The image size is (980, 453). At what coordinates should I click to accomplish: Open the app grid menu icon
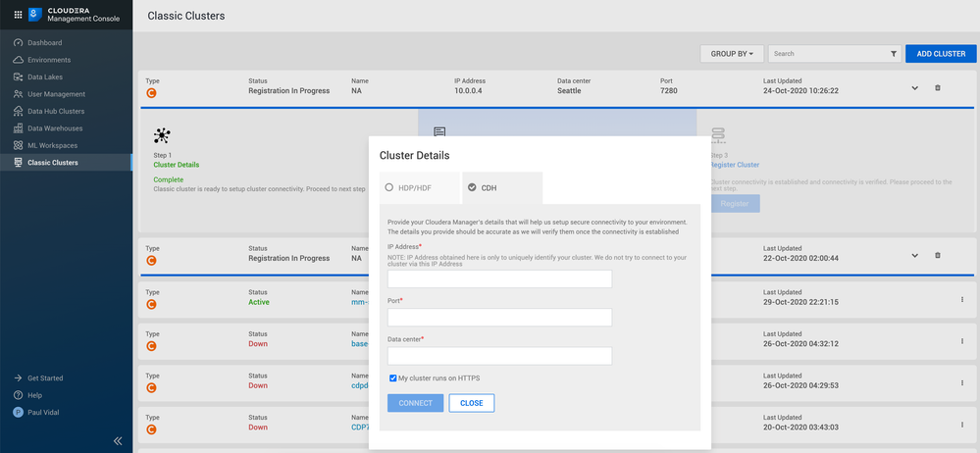pos(18,15)
